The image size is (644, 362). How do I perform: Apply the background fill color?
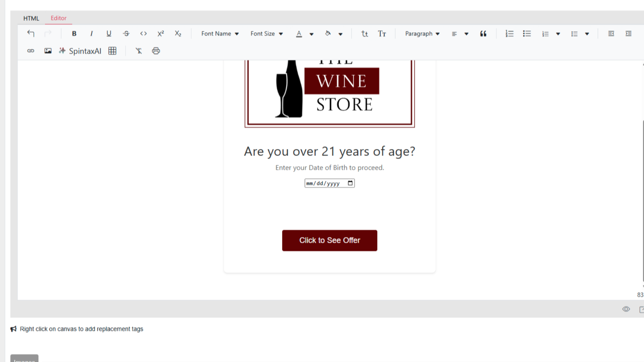pos(328,34)
